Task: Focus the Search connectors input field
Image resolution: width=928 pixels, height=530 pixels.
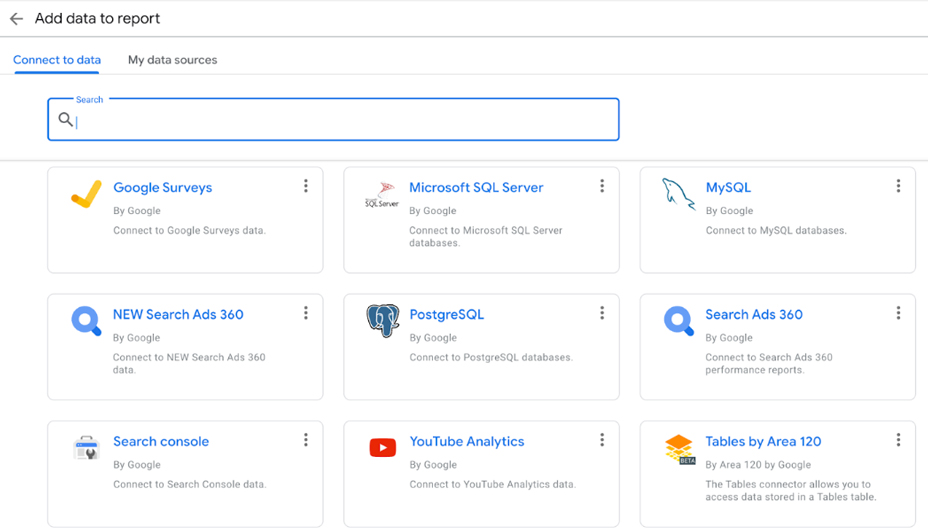Action: (x=333, y=119)
